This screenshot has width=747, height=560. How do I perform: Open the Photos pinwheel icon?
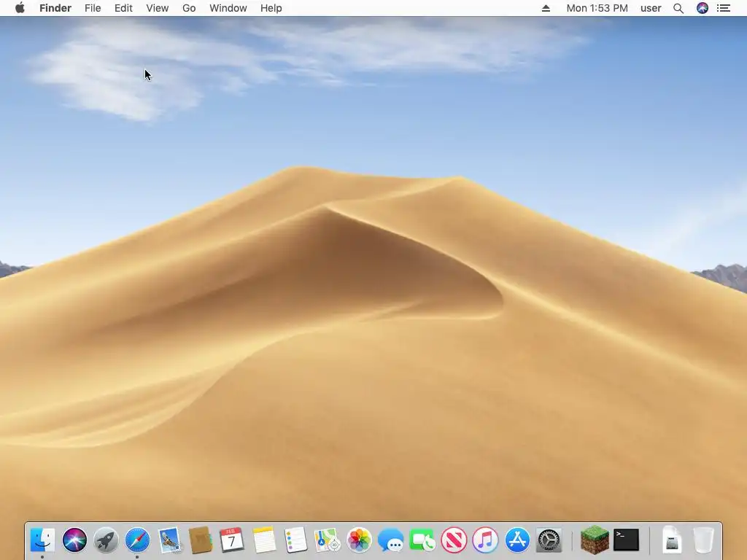point(359,540)
